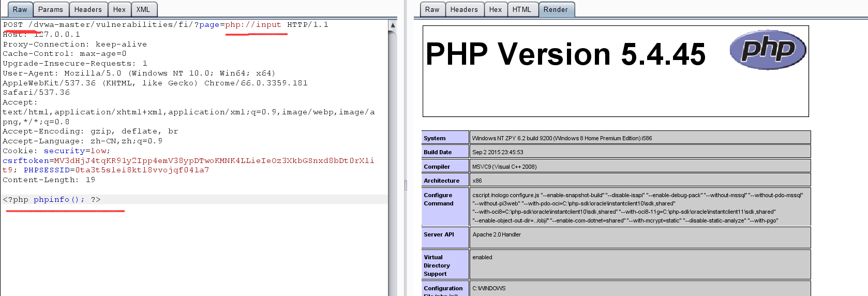Image resolution: width=868 pixels, height=296 pixels.
Task: Click the PHP Version 5.4.45 heading
Action: click(565, 54)
